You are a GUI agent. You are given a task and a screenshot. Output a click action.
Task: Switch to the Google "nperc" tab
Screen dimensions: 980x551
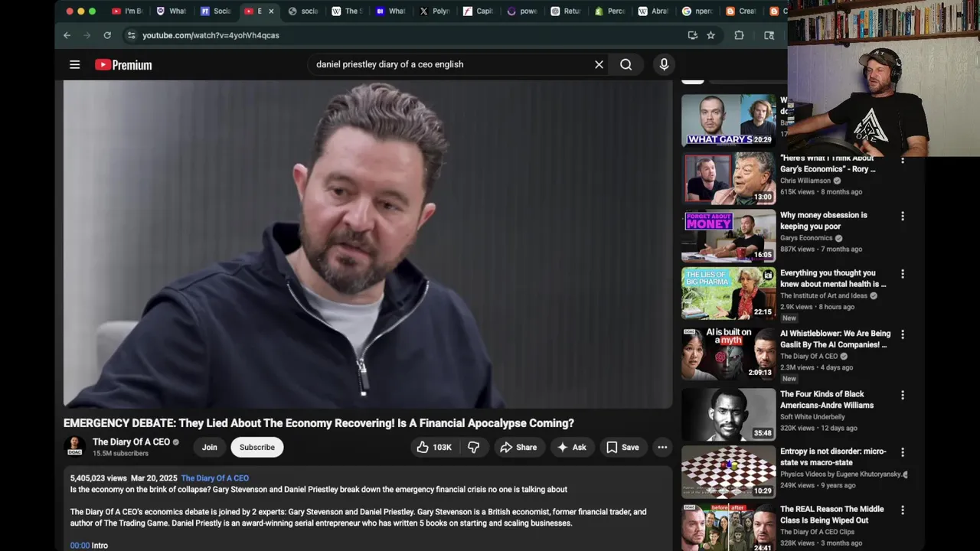tap(697, 11)
